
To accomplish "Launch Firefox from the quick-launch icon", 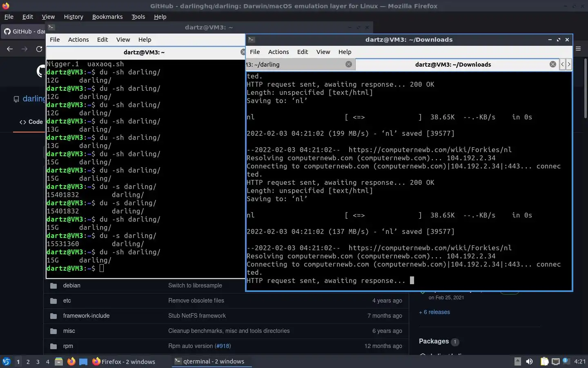I will pyautogui.click(x=71, y=361).
